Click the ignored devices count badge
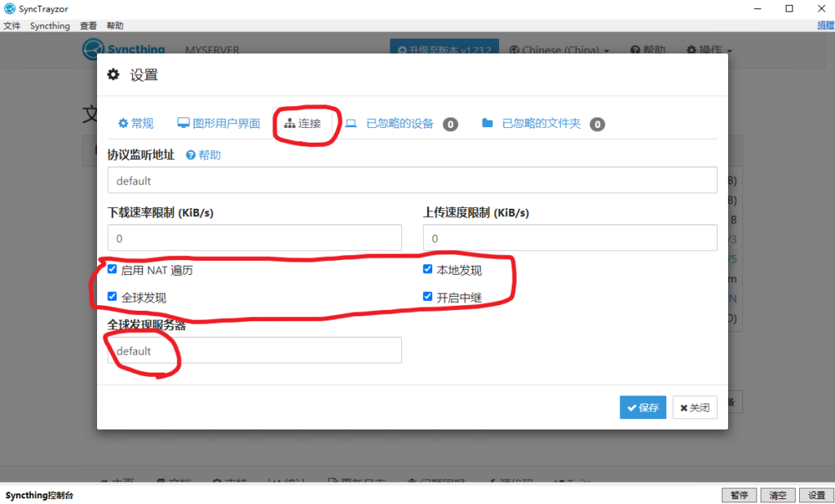This screenshot has width=835, height=504. (450, 124)
